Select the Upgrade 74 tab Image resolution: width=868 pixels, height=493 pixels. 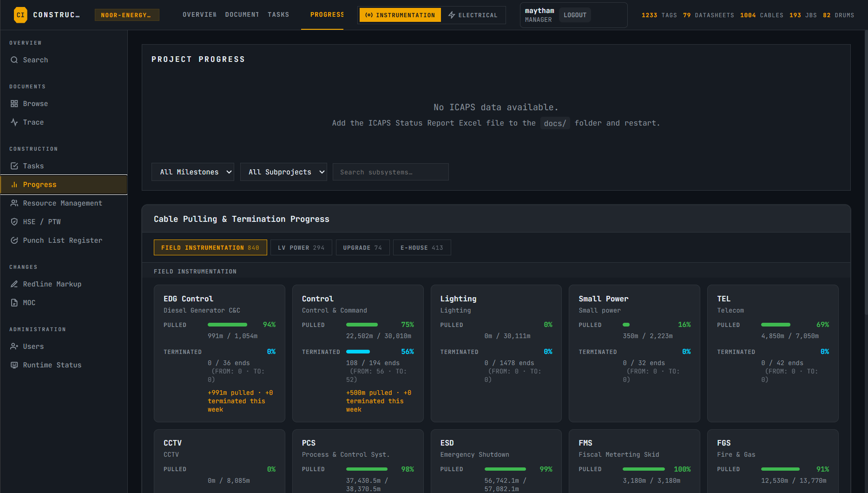362,247
